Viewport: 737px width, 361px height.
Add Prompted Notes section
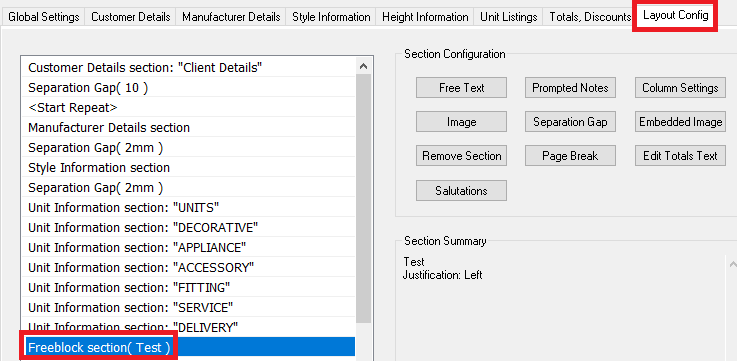(x=570, y=88)
